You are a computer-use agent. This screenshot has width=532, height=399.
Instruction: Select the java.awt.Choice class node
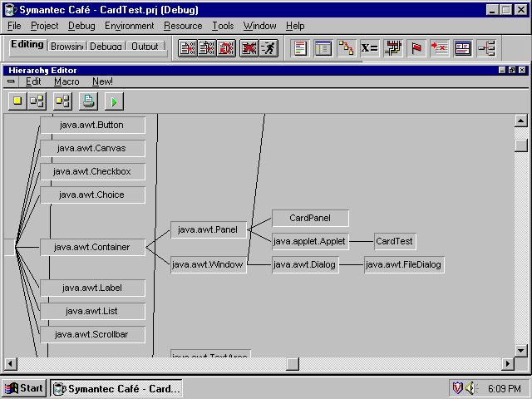[92, 195]
